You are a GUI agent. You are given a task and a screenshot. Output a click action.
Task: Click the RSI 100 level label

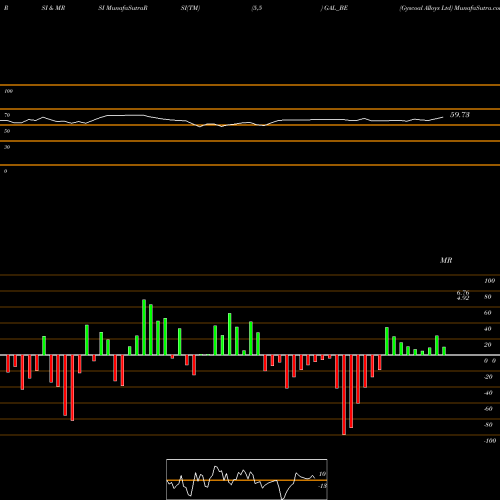point(8,91)
